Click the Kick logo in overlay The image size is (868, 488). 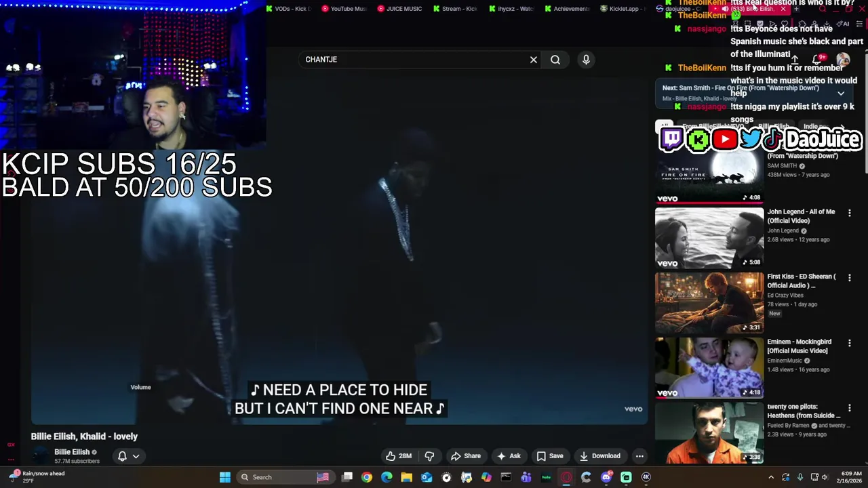pos(698,140)
